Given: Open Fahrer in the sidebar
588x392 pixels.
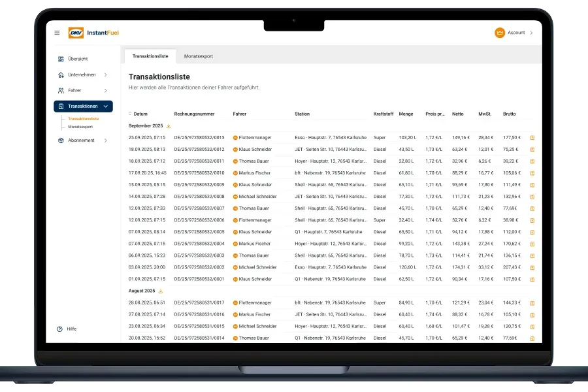Looking at the screenshot, I should 74,90.
